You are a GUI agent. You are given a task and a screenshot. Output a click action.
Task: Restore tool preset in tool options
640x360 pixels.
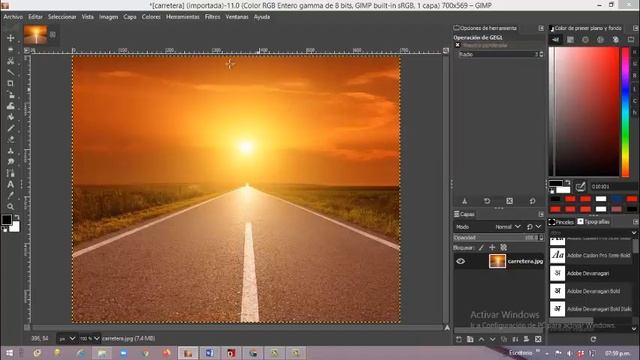coord(487,201)
